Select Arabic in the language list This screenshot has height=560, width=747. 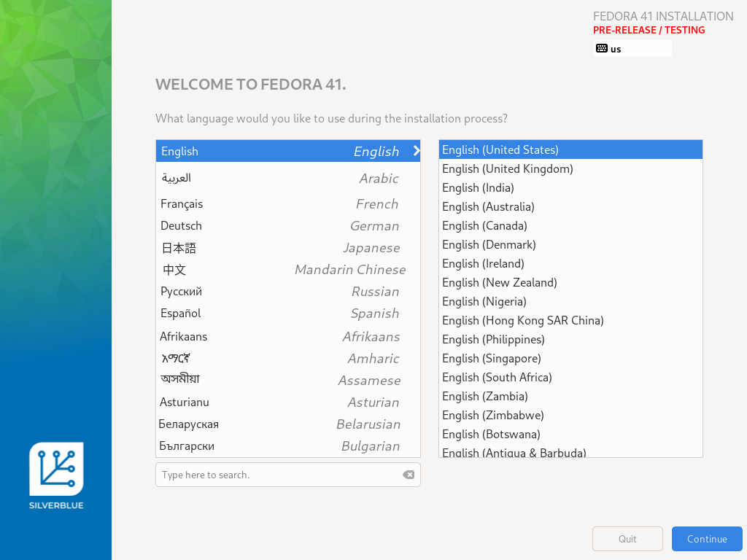coord(287,178)
